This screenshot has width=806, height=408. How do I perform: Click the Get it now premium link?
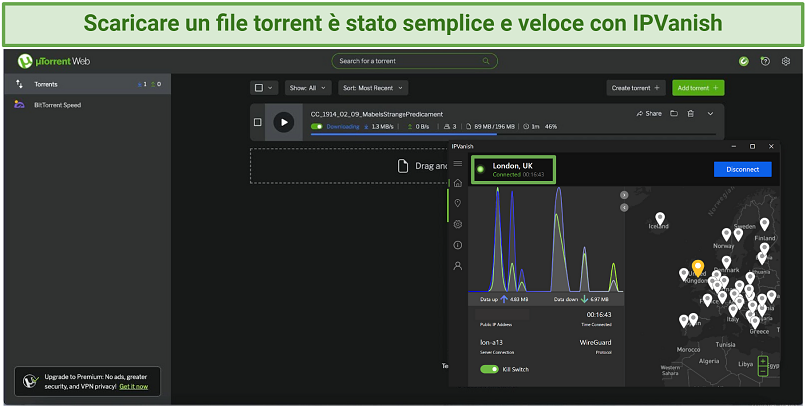[x=134, y=386]
